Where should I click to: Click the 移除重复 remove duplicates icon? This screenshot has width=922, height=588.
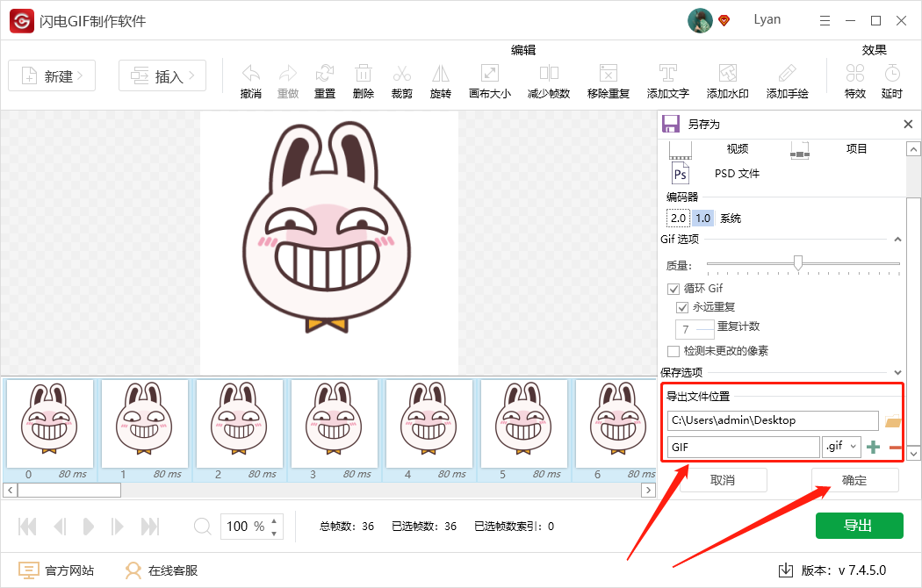[608, 74]
